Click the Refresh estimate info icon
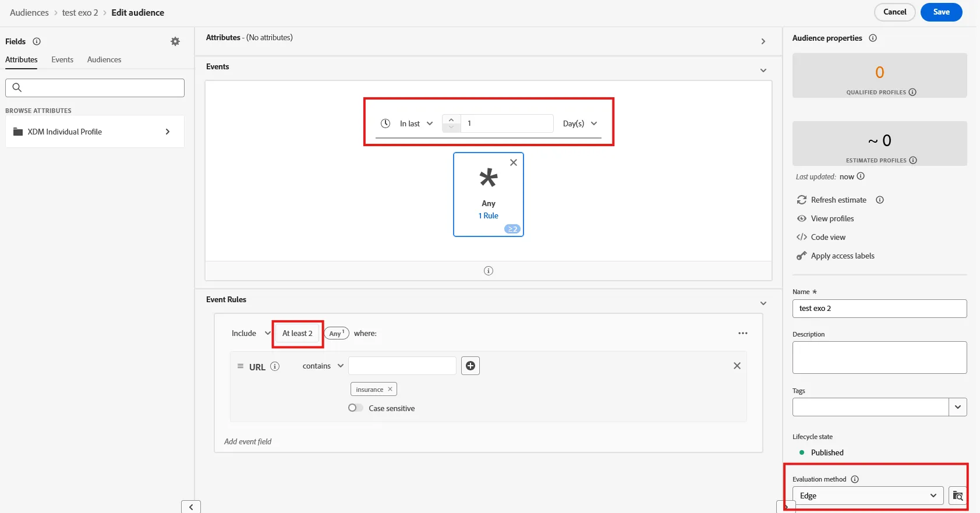This screenshot has width=980, height=513. (x=880, y=200)
